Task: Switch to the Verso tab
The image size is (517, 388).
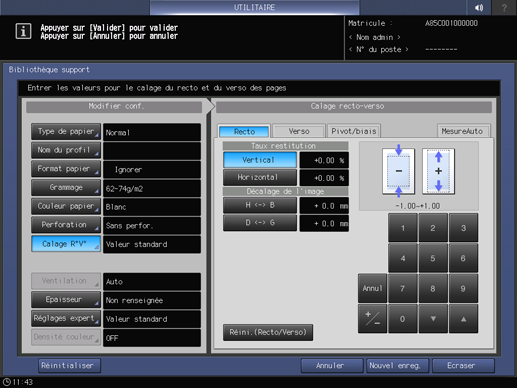Action: [x=299, y=131]
